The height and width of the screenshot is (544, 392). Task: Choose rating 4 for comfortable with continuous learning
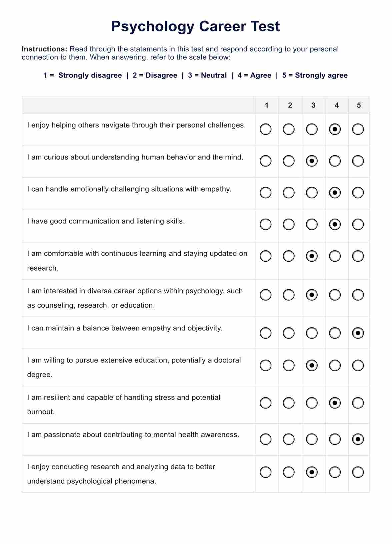335,256
